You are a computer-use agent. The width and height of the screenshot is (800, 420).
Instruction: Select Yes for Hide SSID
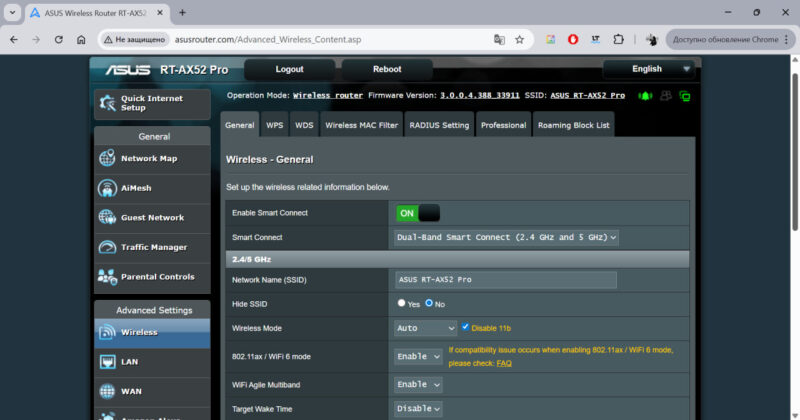402,303
